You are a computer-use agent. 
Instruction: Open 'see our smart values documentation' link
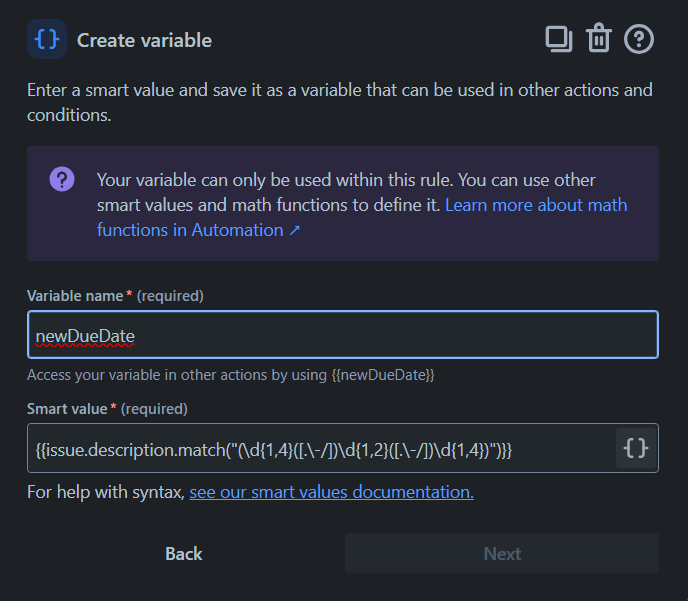pos(331,492)
